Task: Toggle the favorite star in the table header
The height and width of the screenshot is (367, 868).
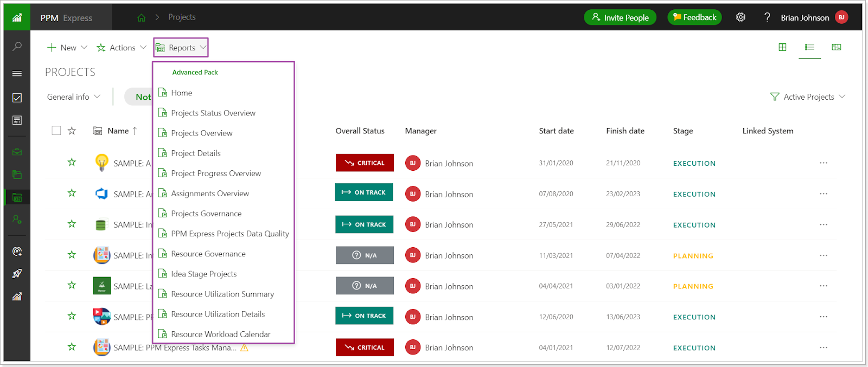Action: (72, 131)
